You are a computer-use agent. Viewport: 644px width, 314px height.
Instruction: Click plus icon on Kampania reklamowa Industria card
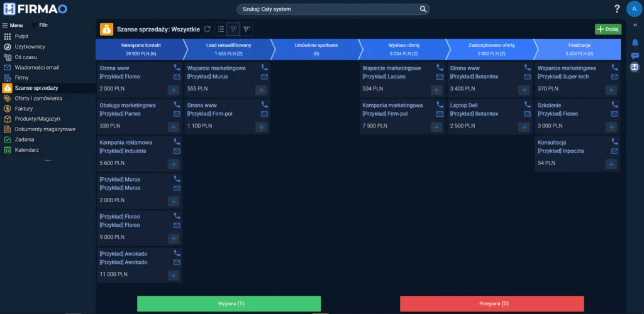tap(174, 165)
